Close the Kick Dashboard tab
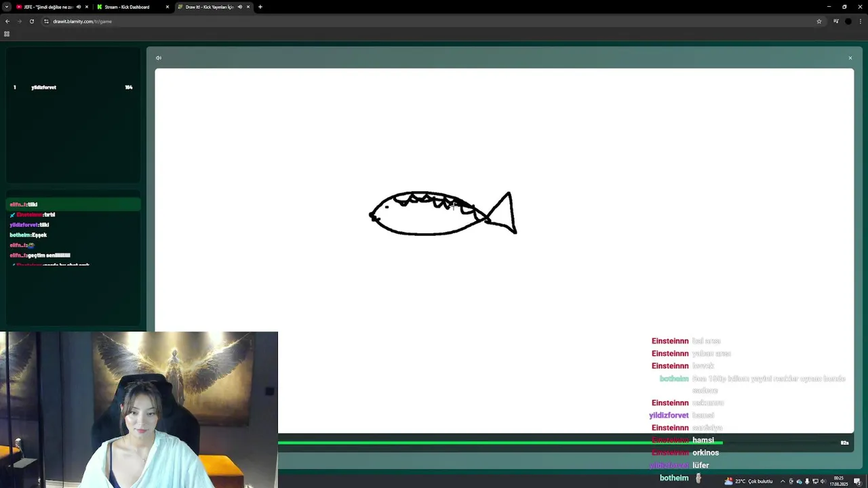The image size is (868, 488). click(x=167, y=7)
